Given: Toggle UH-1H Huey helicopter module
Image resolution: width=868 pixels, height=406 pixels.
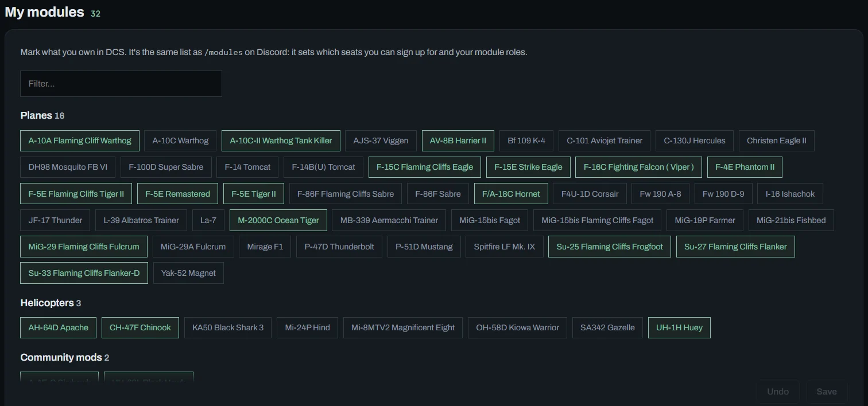Looking at the screenshot, I should coord(679,327).
